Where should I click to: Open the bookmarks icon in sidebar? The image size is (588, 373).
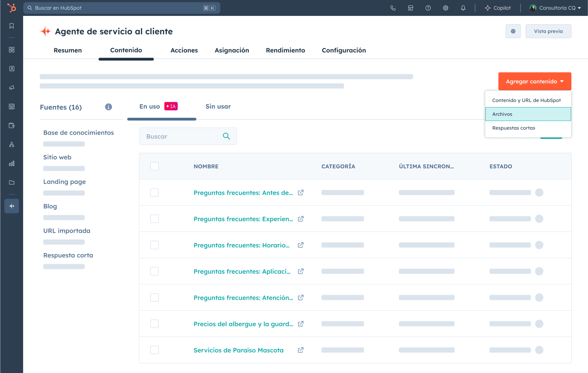coord(12,26)
